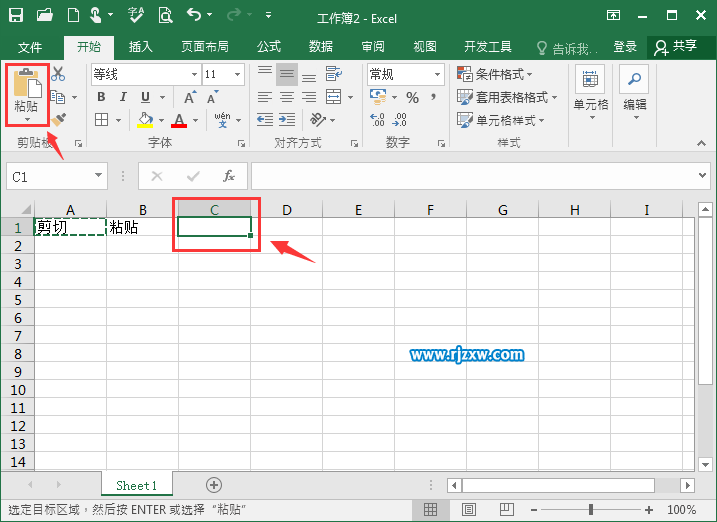Click the accounting number format icon

[x=378, y=96]
